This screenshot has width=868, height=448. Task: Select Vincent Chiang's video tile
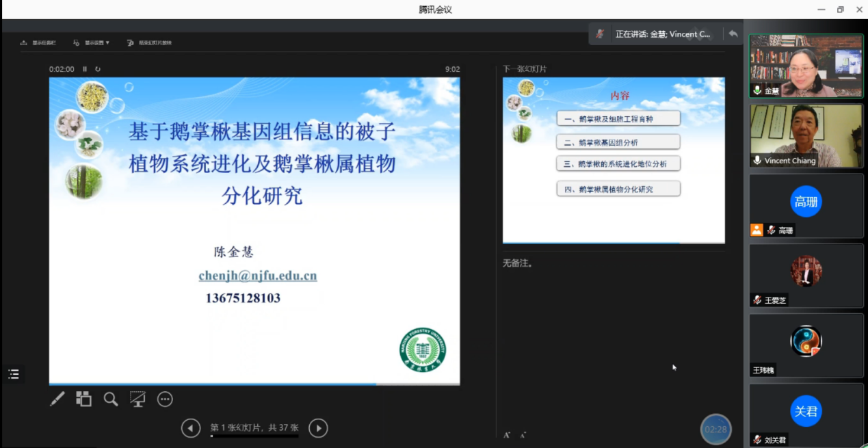coord(806,135)
